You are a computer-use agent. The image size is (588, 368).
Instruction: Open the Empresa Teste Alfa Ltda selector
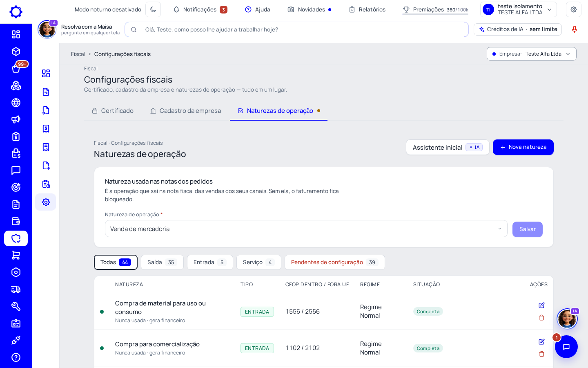tap(531, 54)
